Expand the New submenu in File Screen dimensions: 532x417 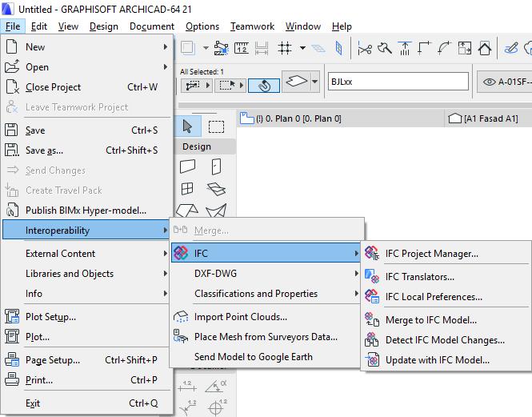tap(87, 47)
